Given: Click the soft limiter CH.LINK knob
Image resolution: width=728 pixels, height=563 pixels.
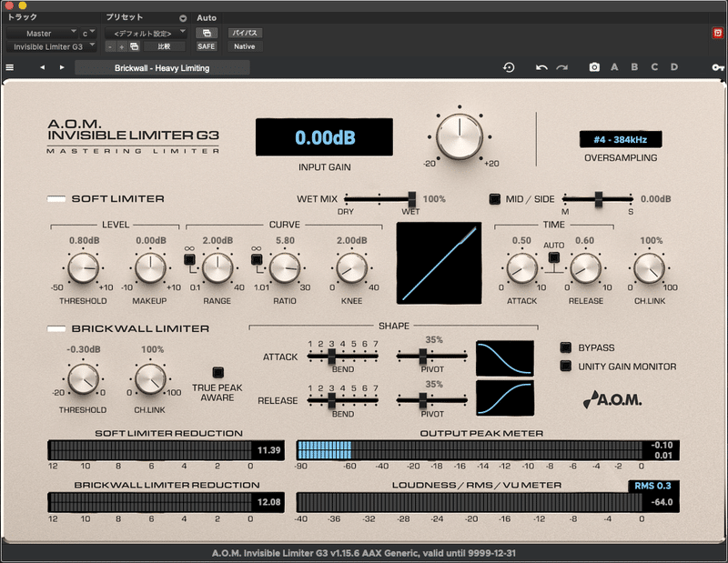Looking at the screenshot, I should [x=649, y=268].
